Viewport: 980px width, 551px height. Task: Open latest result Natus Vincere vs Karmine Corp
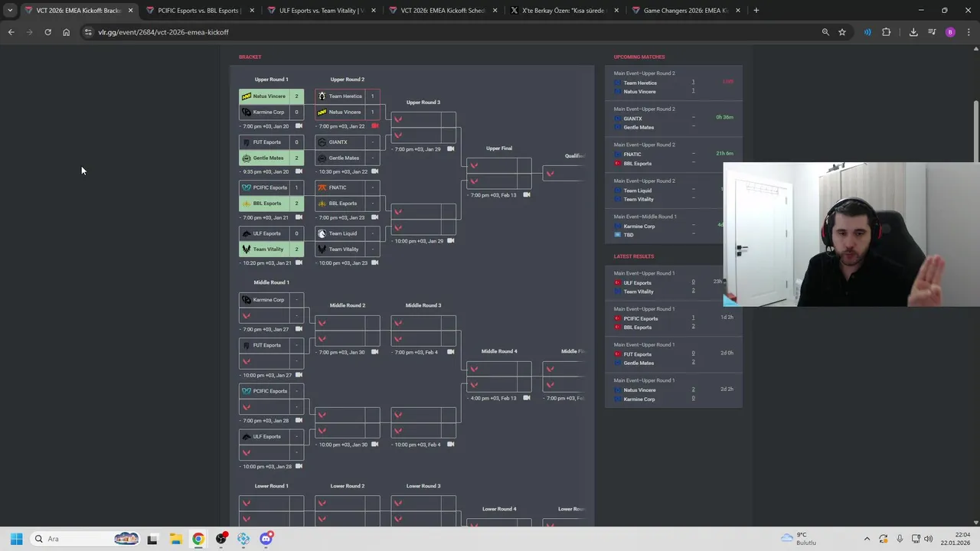674,390
